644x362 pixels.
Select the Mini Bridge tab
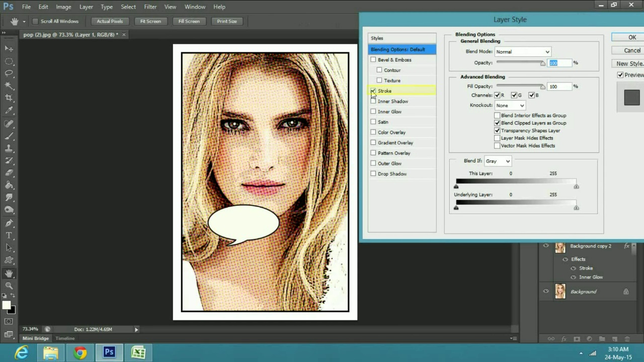click(x=35, y=338)
